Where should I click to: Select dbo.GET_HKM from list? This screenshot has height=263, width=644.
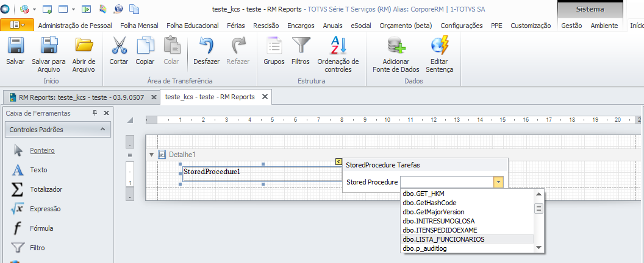pos(467,193)
